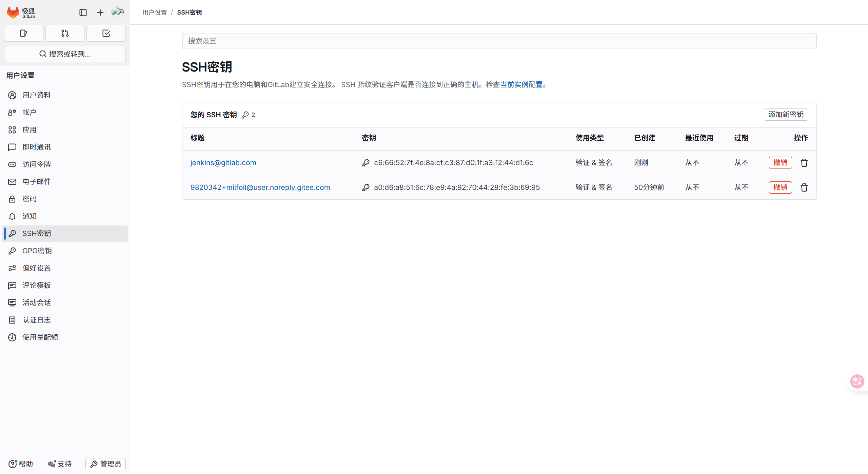Screen dimensions: 868x474
Task: Go to 访问令牌 in sidebar
Action: 37,164
